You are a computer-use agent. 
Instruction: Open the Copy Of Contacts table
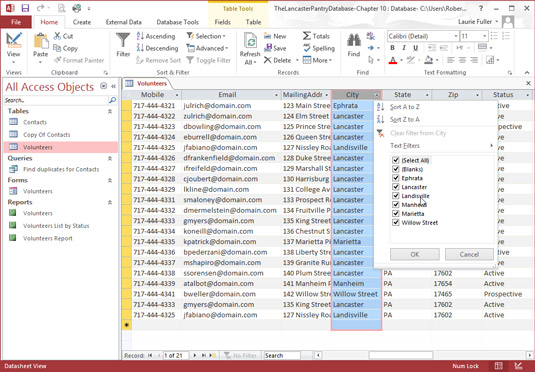click(47, 135)
